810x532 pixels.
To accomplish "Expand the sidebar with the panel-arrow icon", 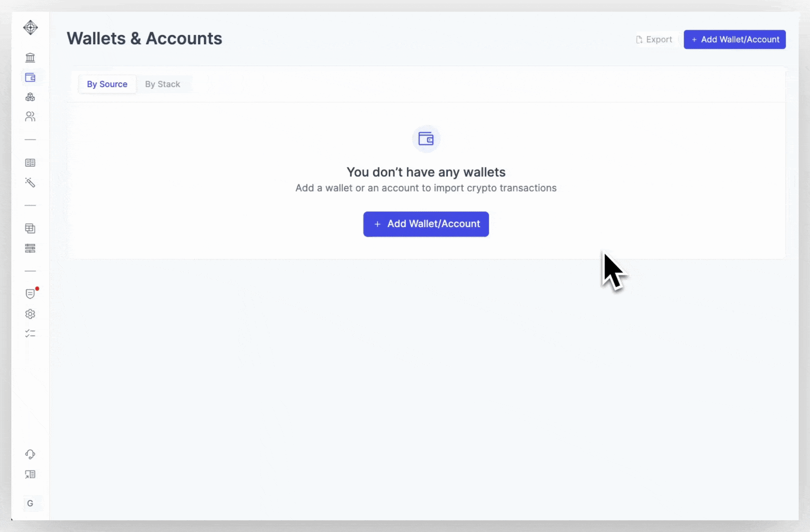I will (x=30, y=474).
